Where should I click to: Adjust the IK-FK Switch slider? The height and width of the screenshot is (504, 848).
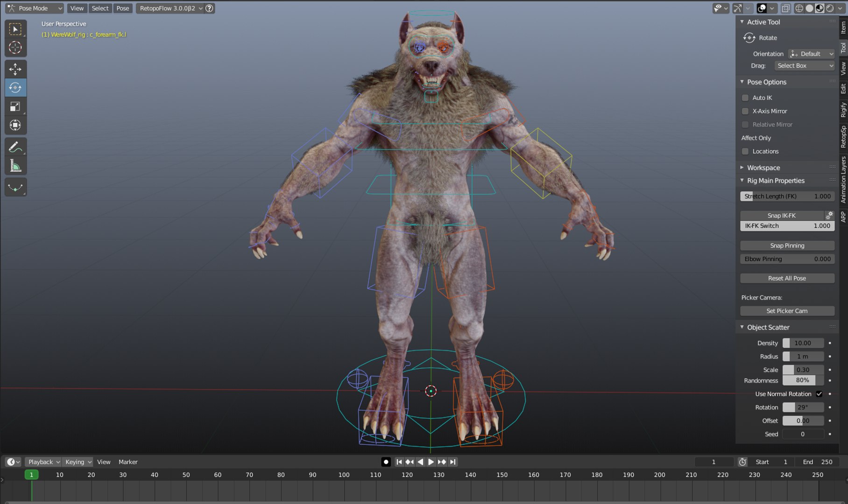pyautogui.click(x=787, y=226)
